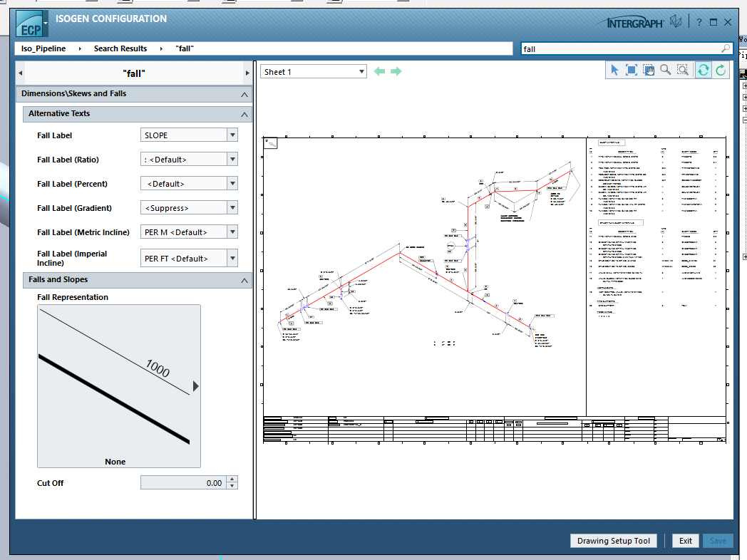Click the None caption under preview
The height and width of the screenshot is (560, 747).
coord(115,462)
